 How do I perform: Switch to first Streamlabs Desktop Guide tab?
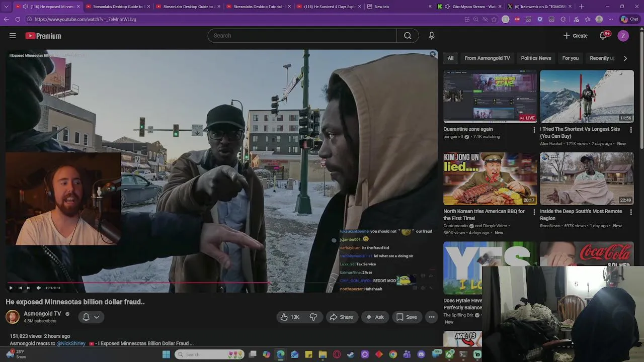point(117,7)
